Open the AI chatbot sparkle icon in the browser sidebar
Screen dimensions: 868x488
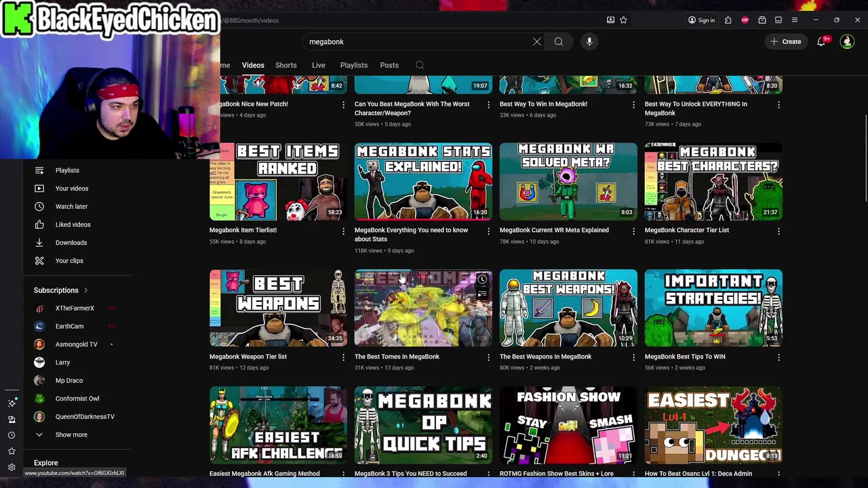(12, 403)
